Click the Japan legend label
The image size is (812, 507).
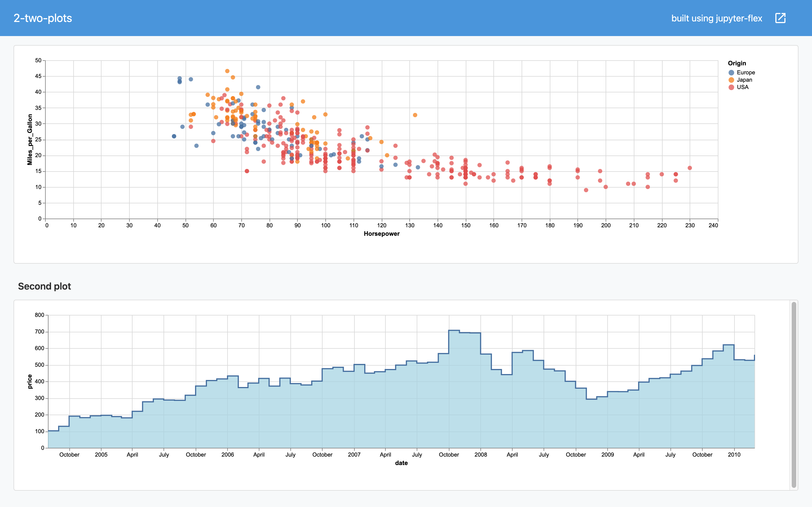point(744,80)
